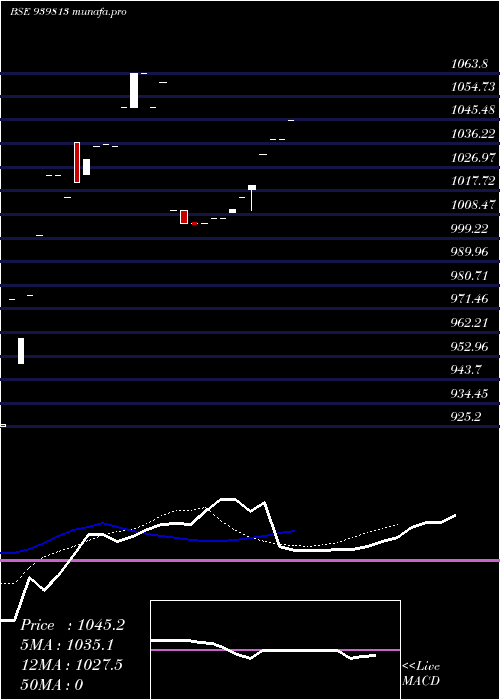
Task: Select the 1054.73 price axis label
Action: click(x=473, y=87)
